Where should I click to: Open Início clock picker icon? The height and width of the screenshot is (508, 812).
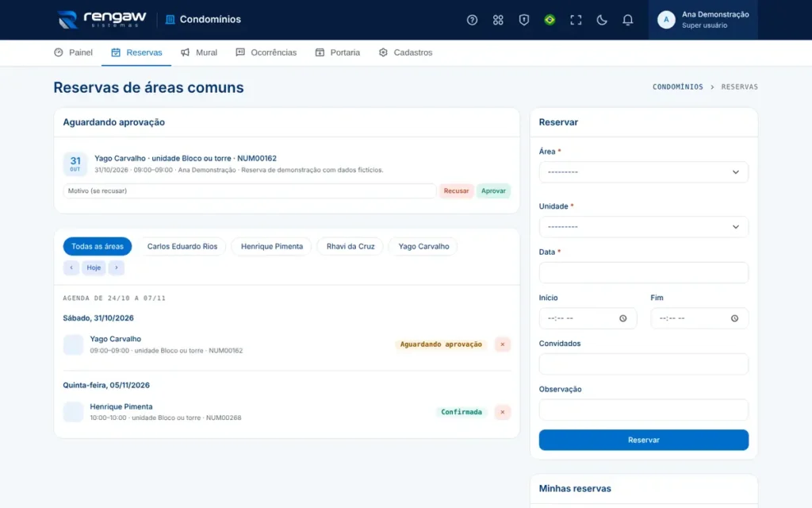[x=623, y=318]
